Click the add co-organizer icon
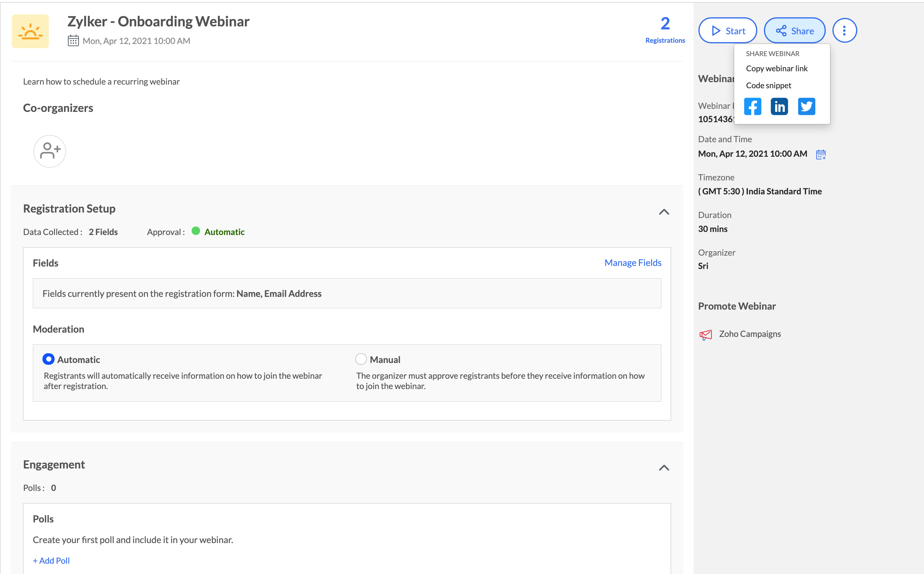 (x=50, y=151)
